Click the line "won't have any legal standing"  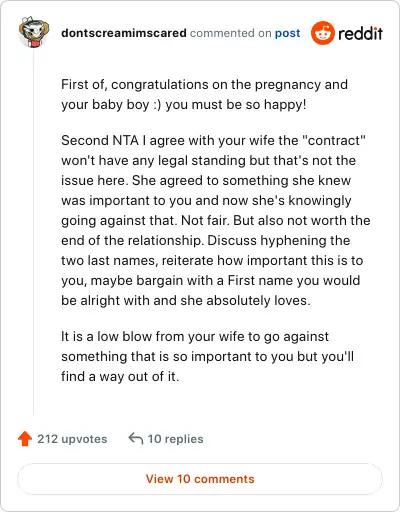pos(208,160)
